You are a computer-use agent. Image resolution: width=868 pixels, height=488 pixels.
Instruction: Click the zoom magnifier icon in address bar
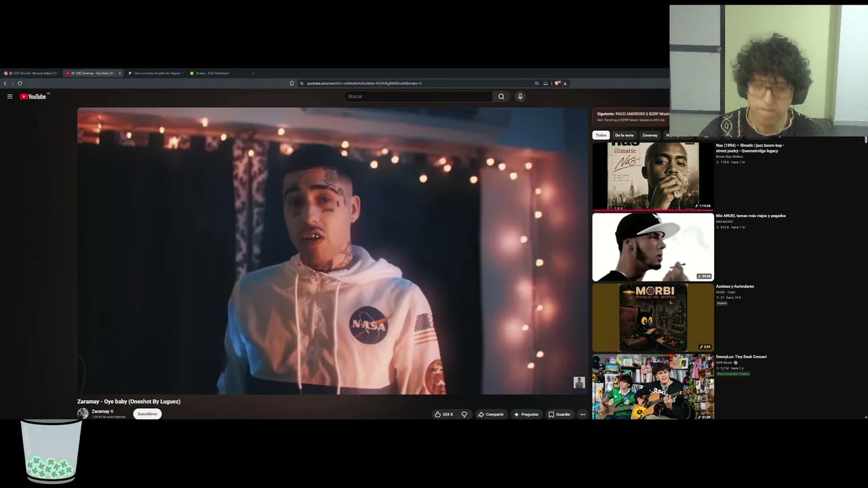click(x=536, y=83)
